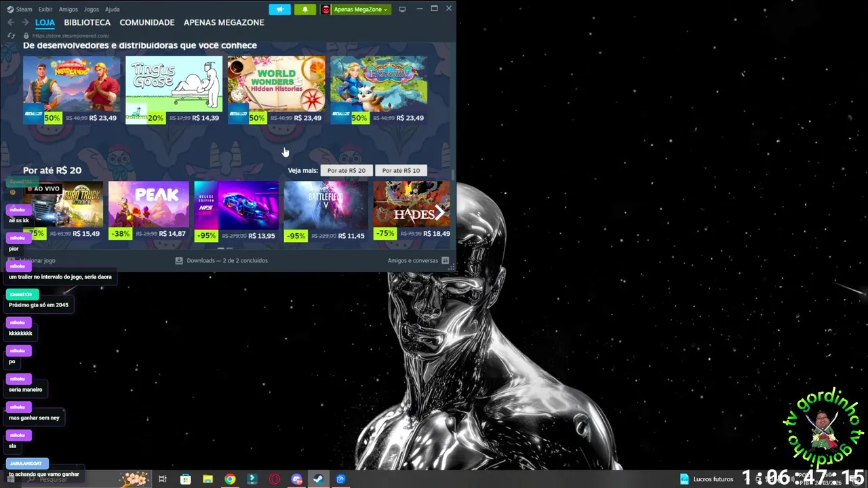Click the padlock icon beside the store URL

26,35
